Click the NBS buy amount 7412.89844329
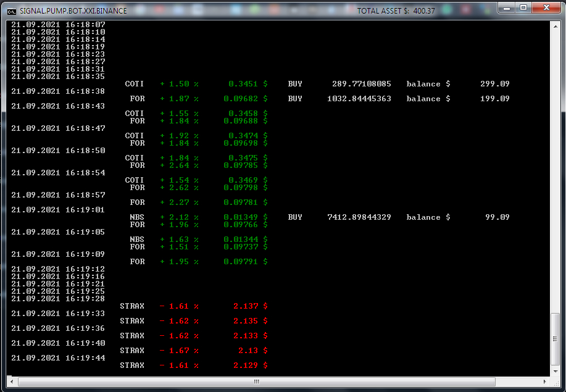Image resolution: width=566 pixels, height=392 pixels. click(359, 217)
